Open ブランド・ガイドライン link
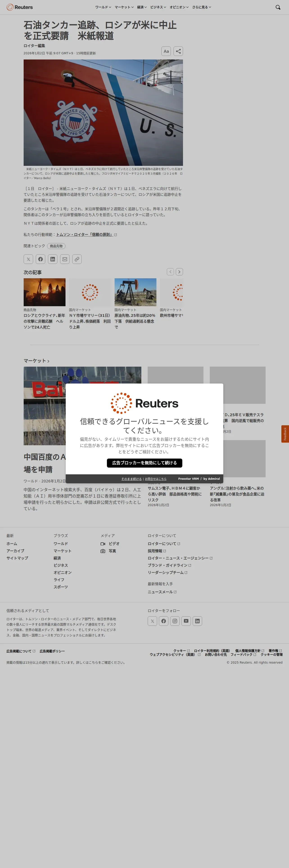 169,565
